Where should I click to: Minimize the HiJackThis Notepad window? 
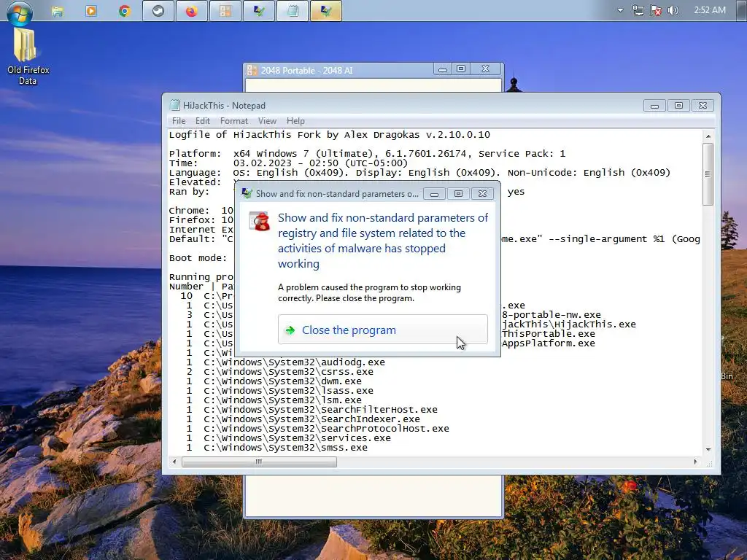(654, 106)
